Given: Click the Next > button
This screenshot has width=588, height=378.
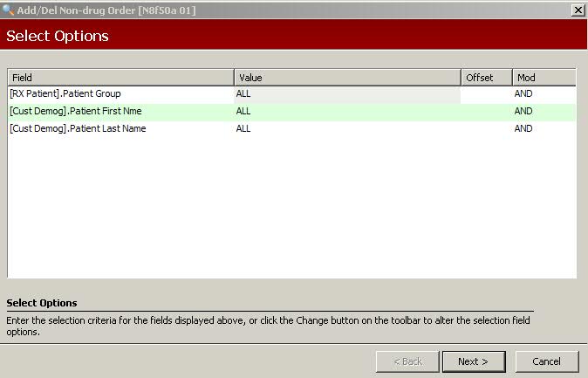Looking at the screenshot, I should (x=474, y=361).
